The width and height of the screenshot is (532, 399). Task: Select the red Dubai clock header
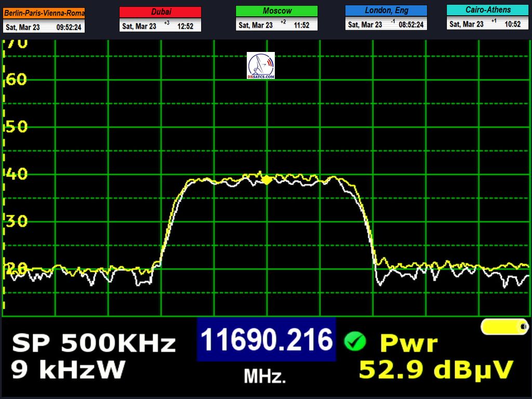[160, 12]
